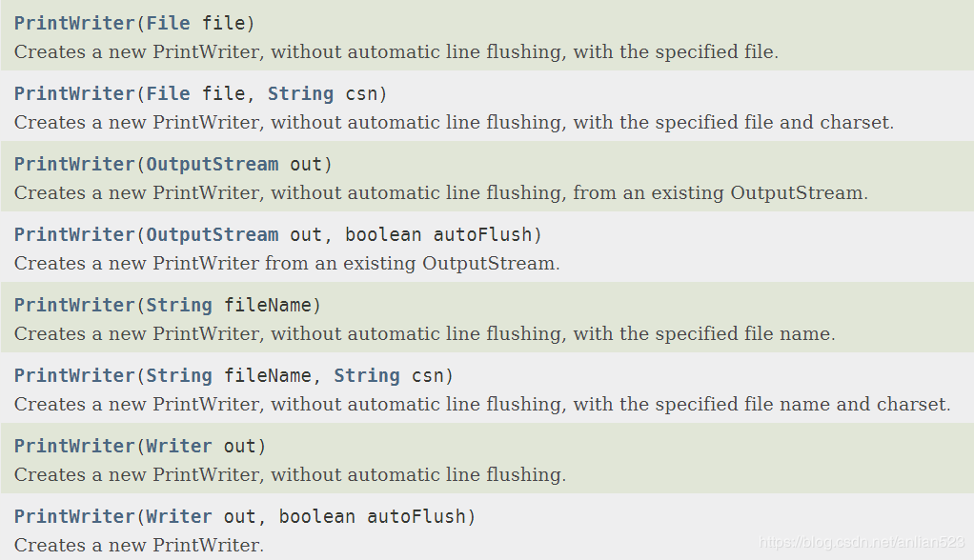
Task: Open PrintWriter(String fileName, String csn) link
Action: (74, 375)
